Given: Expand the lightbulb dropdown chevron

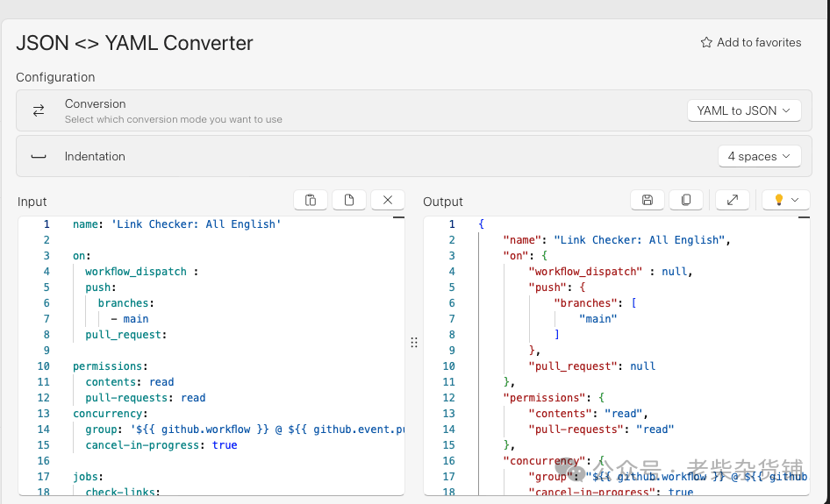Looking at the screenshot, I should (795, 200).
